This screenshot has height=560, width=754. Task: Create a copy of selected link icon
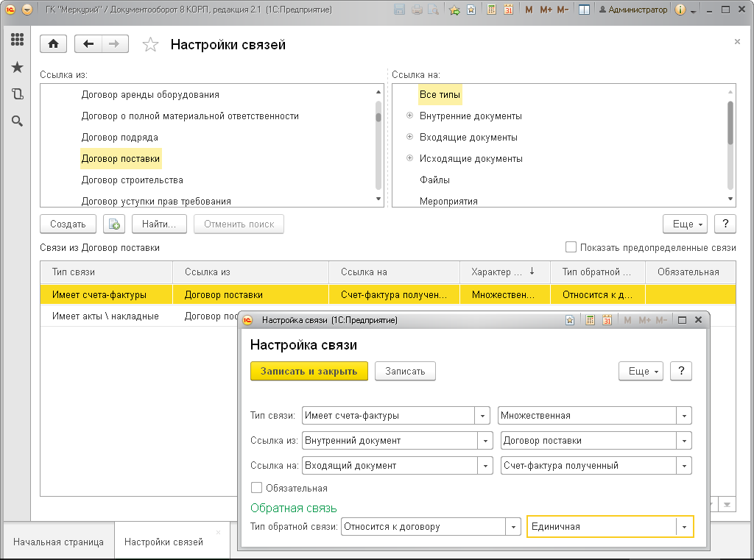pyautogui.click(x=114, y=224)
